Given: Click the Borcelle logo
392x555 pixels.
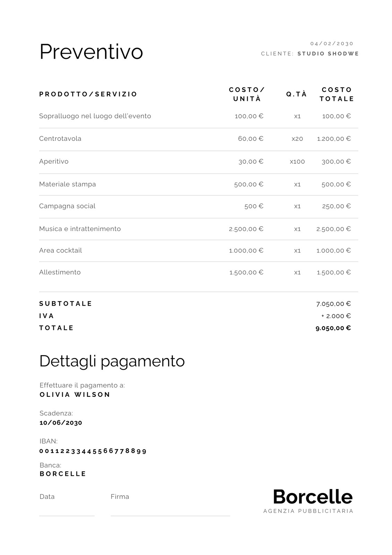Looking at the screenshot, I should pyautogui.click(x=313, y=501).
